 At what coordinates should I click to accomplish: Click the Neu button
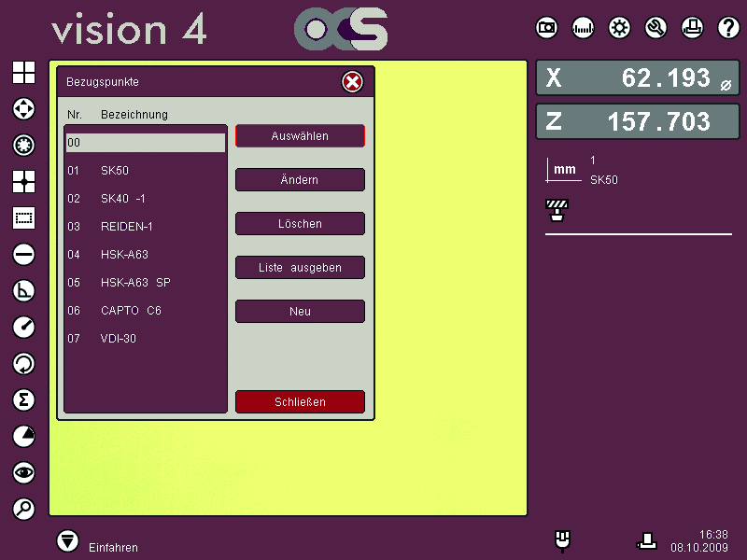point(300,312)
